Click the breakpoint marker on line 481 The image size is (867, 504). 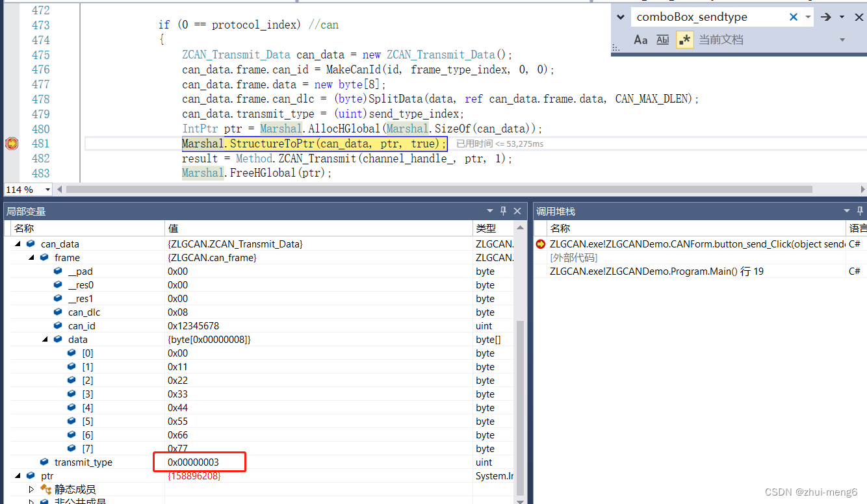tap(11, 144)
